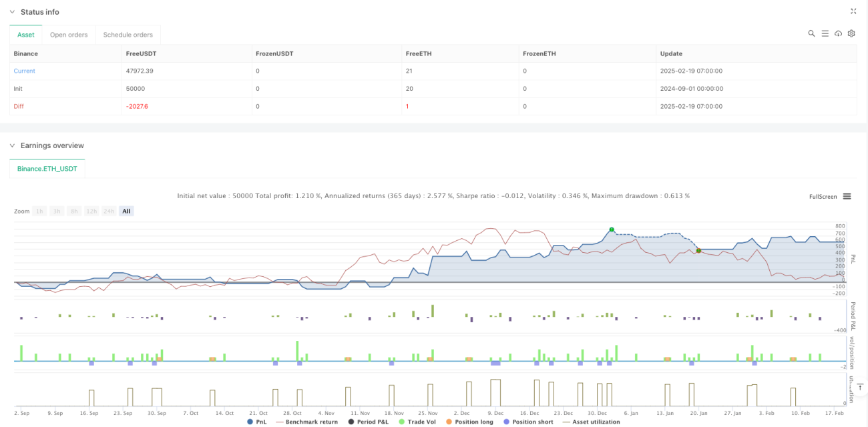Click the green peak marker on the chart
Viewport: 868px width, 427px height.
(x=611, y=230)
